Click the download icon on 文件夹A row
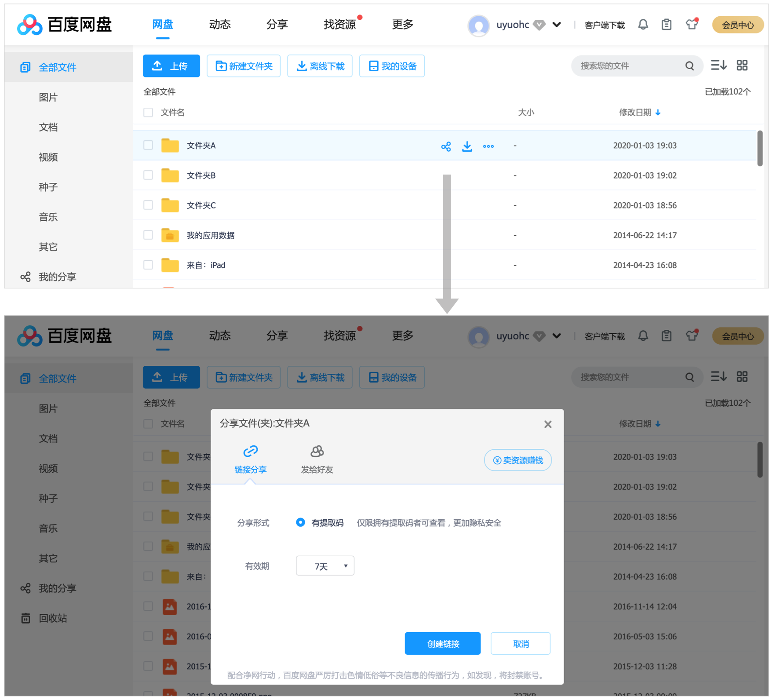 pyautogui.click(x=467, y=146)
